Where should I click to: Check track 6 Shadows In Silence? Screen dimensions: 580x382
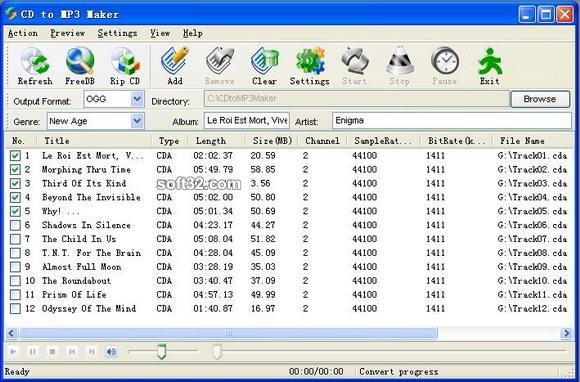click(15, 225)
